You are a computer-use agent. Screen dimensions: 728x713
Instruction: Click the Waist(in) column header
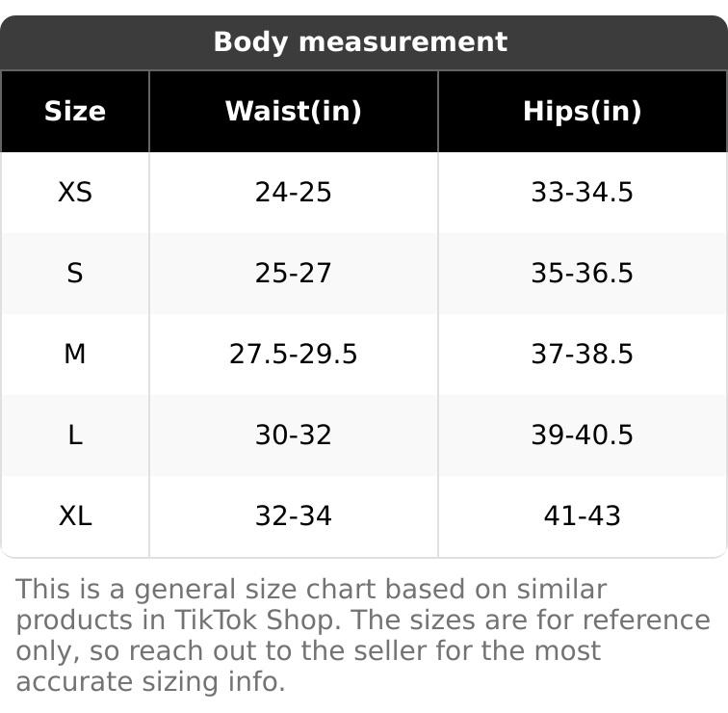click(294, 112)
